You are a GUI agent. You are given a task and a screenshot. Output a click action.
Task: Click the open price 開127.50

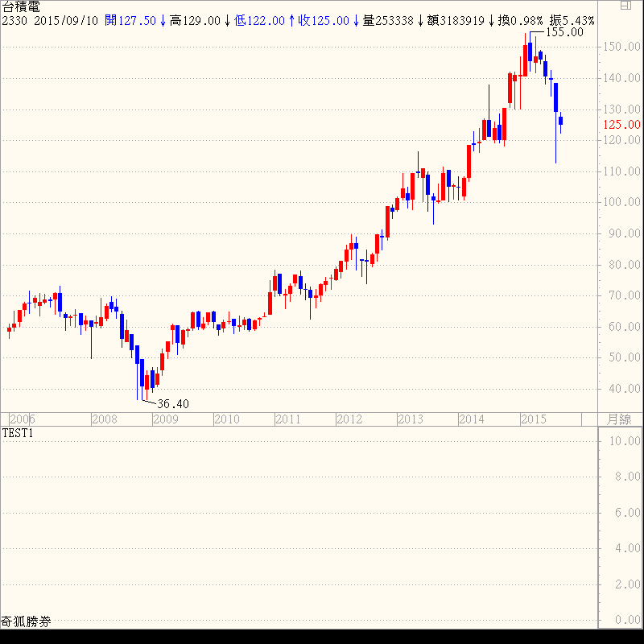click(x=130, y=21)
